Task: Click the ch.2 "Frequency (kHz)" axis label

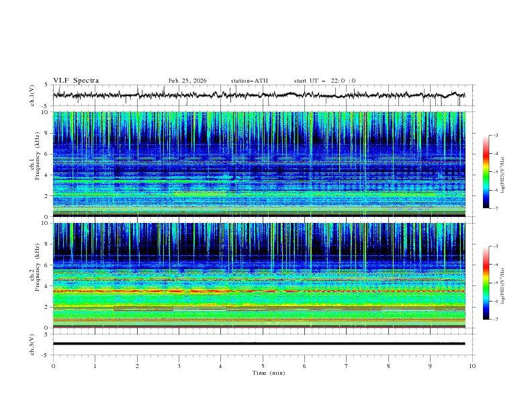Action: tap(38, 267)
